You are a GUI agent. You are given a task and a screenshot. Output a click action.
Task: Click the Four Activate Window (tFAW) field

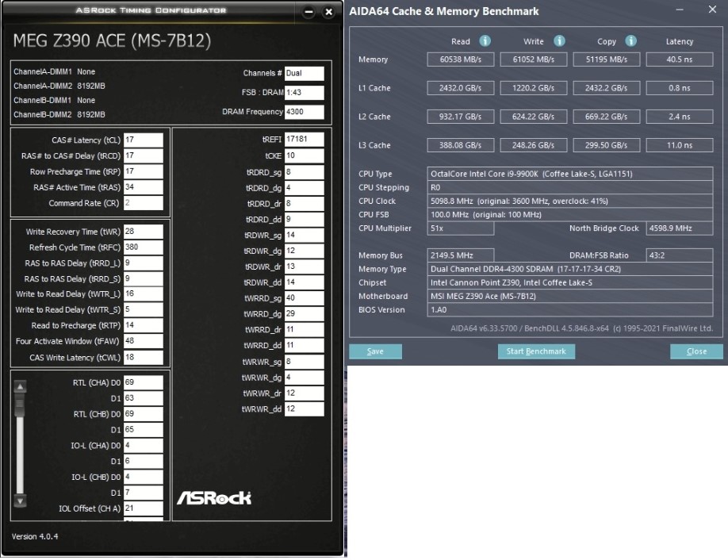pos(144,341)
